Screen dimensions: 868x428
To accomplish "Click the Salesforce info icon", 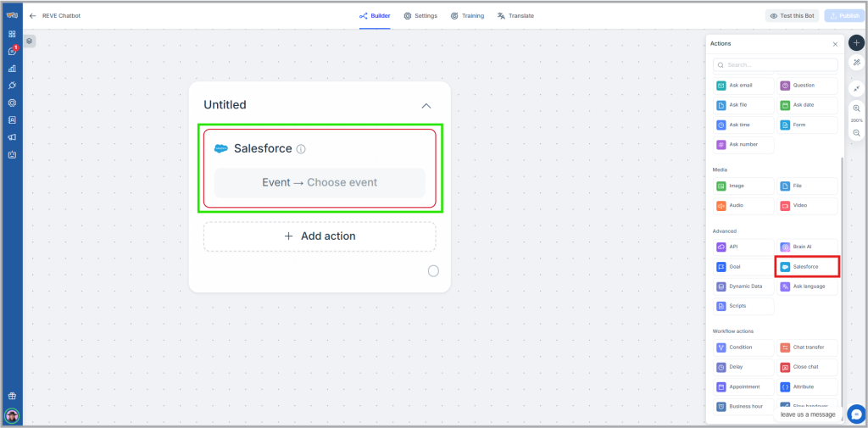I will (x=301, y=149).
